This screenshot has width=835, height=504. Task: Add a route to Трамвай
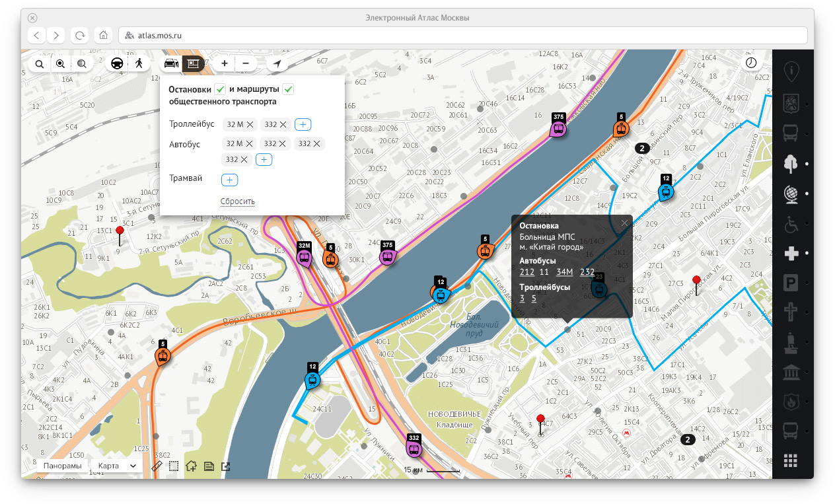[230, 180]
